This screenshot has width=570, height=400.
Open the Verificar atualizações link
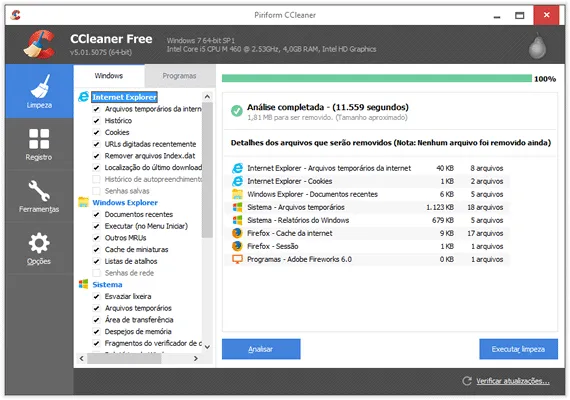point(513,381)
